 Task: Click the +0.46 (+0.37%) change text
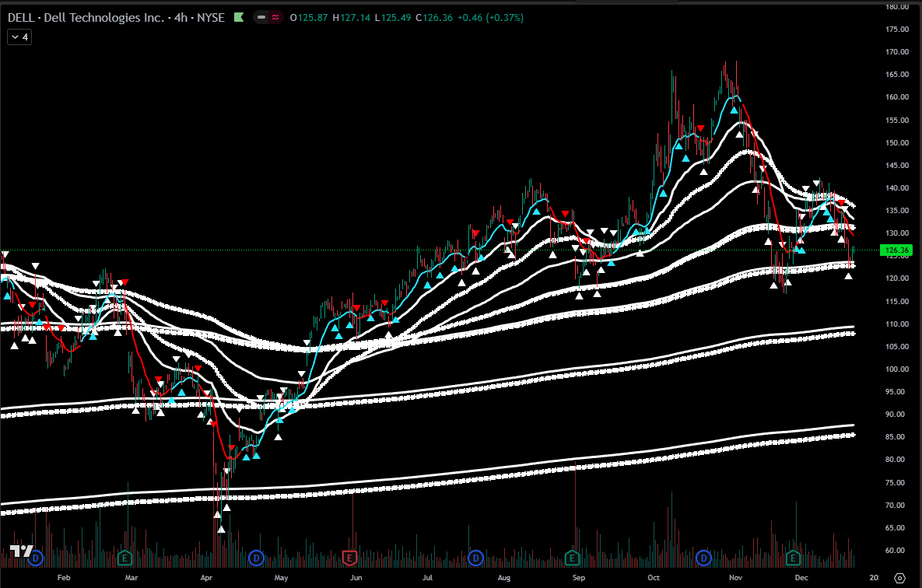490,18
